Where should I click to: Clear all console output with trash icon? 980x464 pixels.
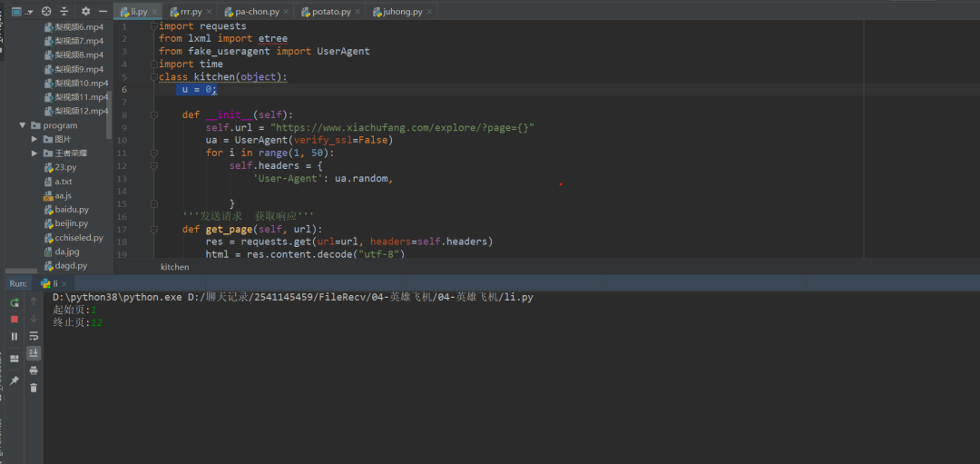tap(34, 388)
